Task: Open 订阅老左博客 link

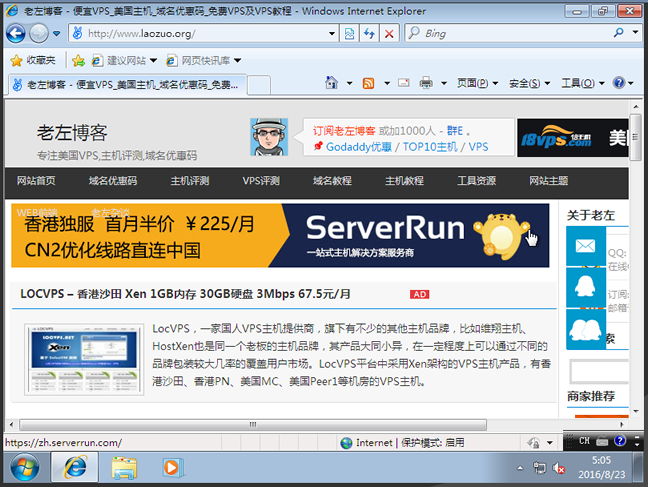Action: coord(344,131)
